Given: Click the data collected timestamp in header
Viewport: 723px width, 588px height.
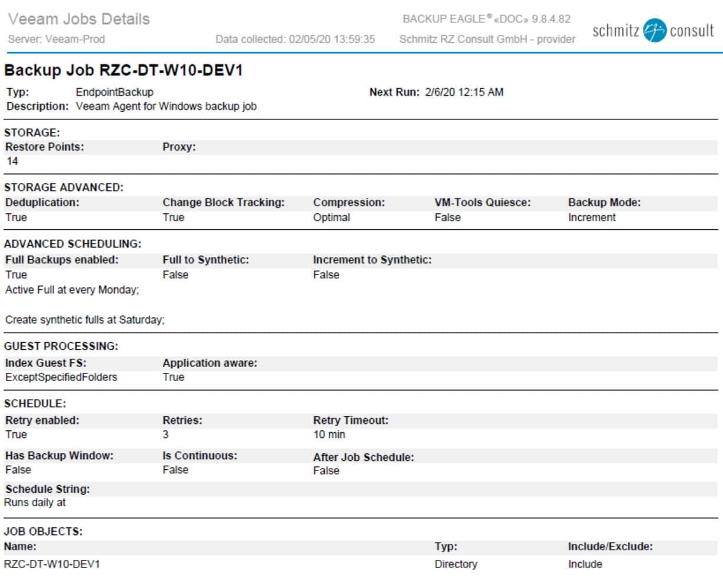Looking at the screenshot, I should pyautogui.click(x=295, y=40).
